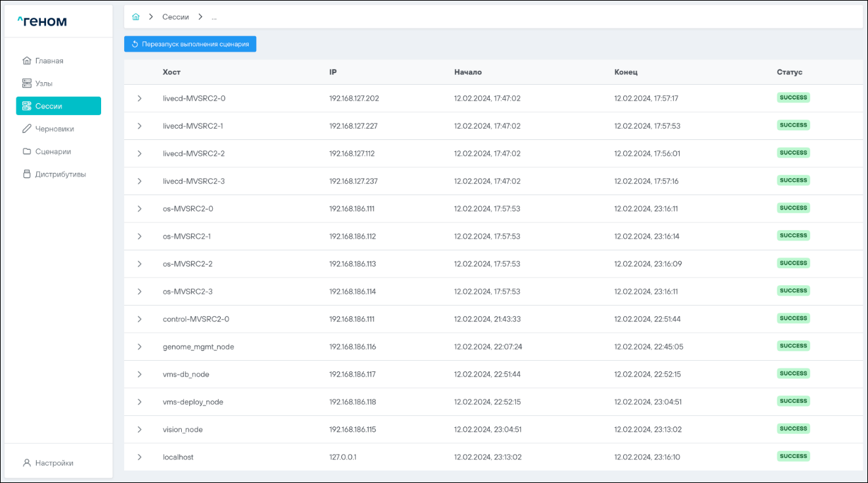The image size is (868, 483).
Task: Expand the os-MVSRC2-1 row details
Action: [139, 237]
